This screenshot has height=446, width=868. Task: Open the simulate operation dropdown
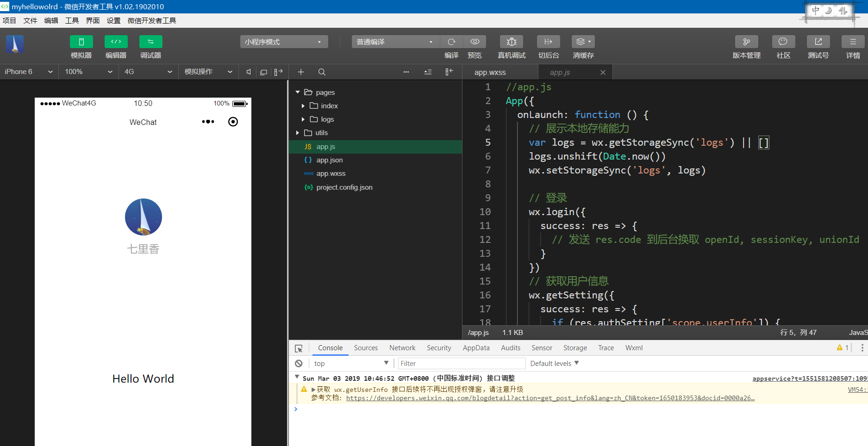coord(208,72)
